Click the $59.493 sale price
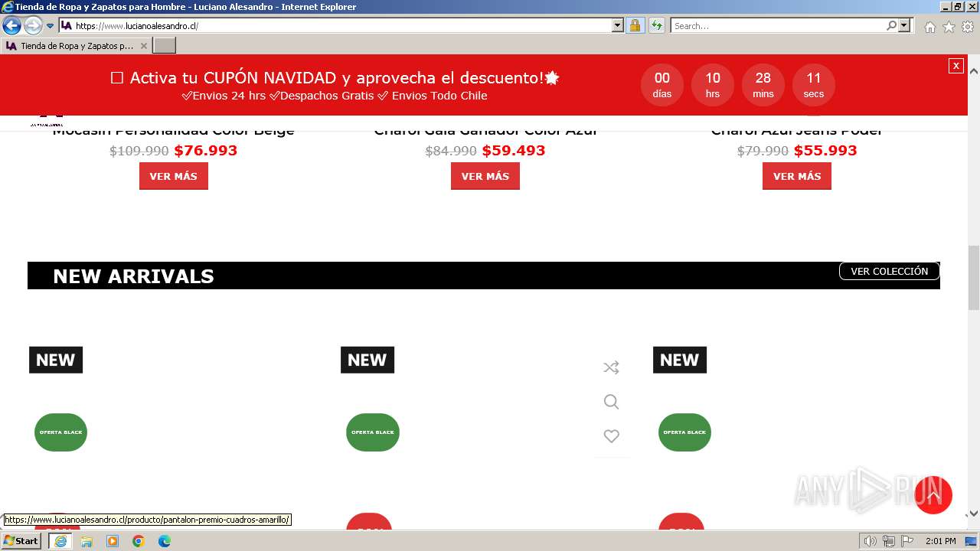 (514, 151)
